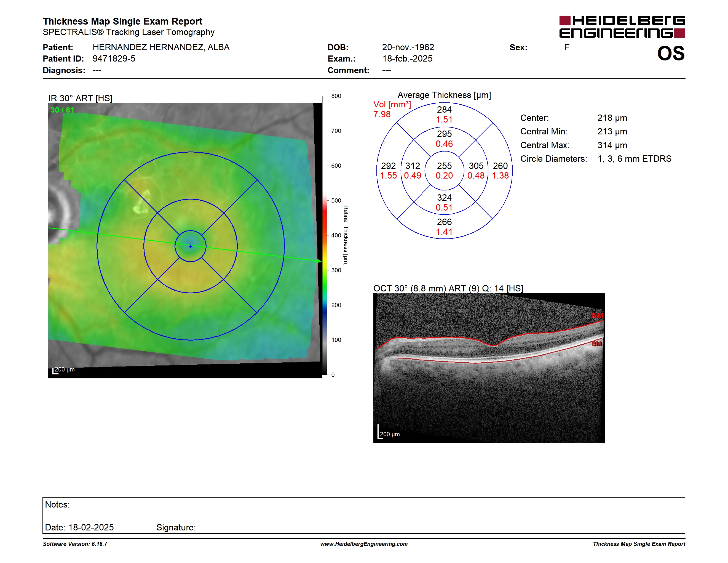Click the Center thickness value 218 µm

click(x=612, y=118)
